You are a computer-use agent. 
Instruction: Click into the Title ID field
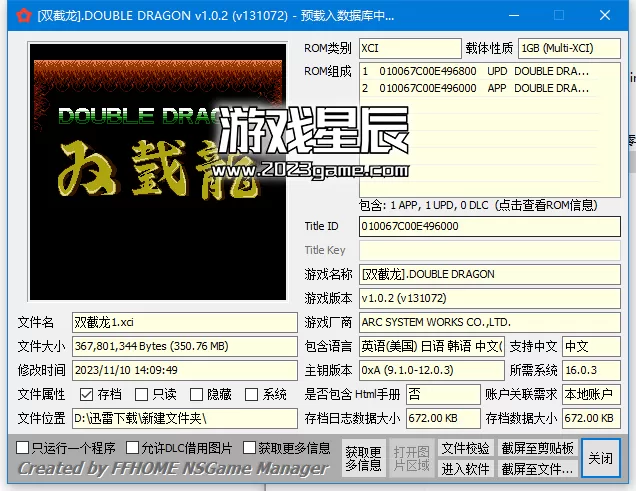[x=489, y=227]
